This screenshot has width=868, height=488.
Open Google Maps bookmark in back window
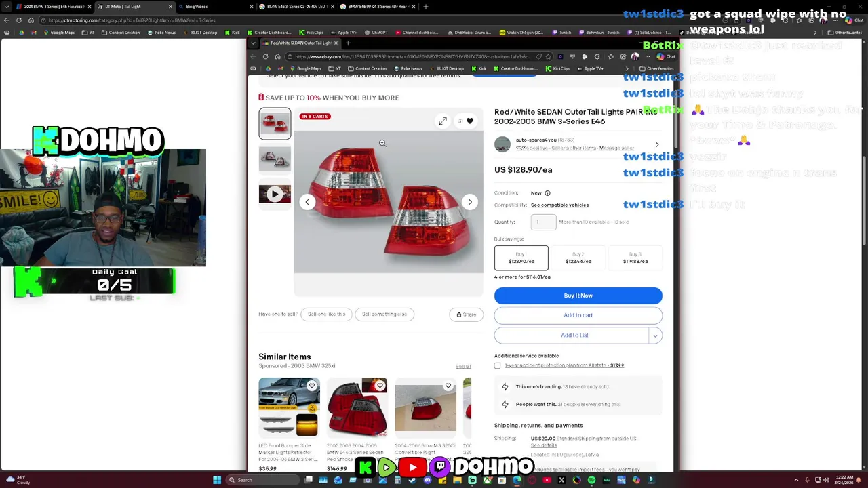coord(59,33)
